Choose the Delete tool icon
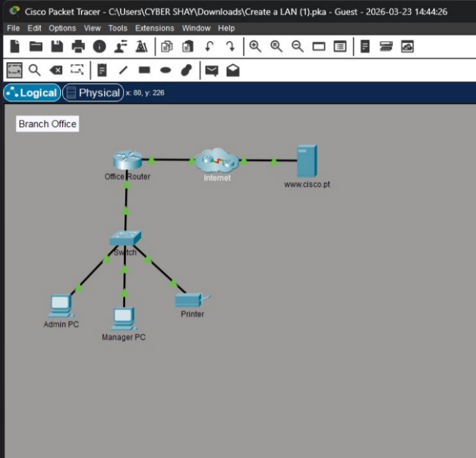The height and width of the screenshot is (458, 476). (56, 71)
